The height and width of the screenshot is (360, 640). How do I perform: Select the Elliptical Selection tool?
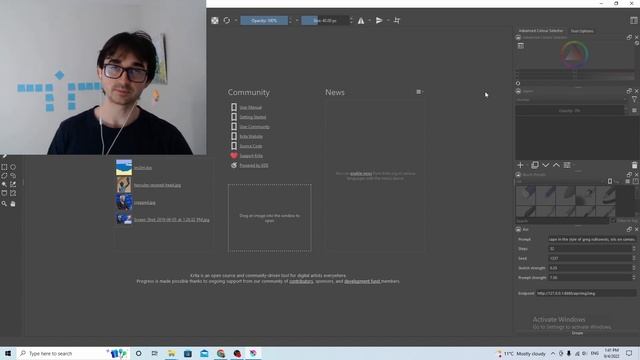click(13, 167)
